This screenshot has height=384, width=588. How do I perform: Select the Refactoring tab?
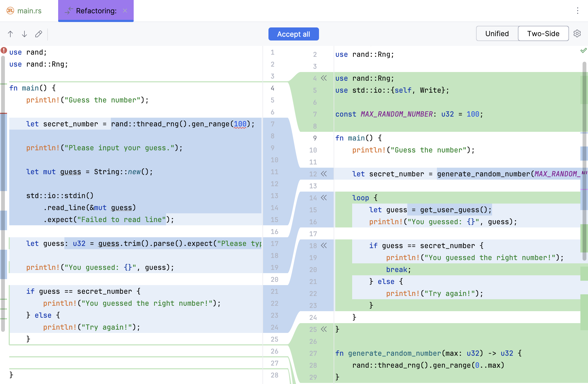[x=96, y=11]
